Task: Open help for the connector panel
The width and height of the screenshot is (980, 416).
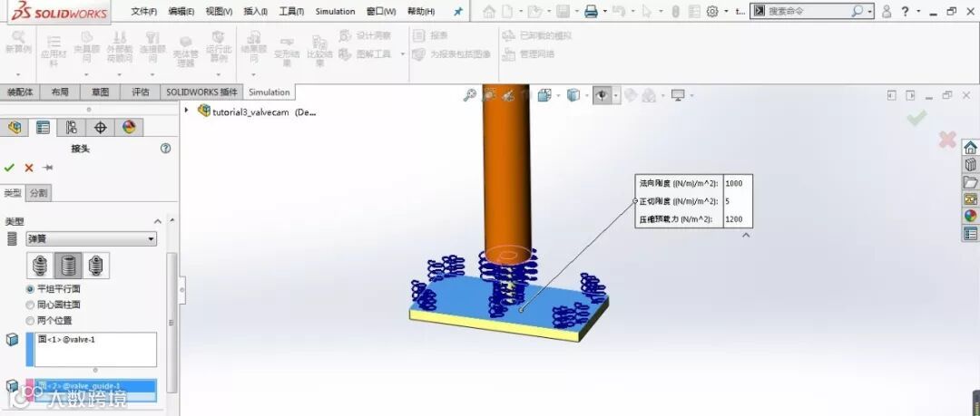Action: pyautogui.click(x=165, y=148)
